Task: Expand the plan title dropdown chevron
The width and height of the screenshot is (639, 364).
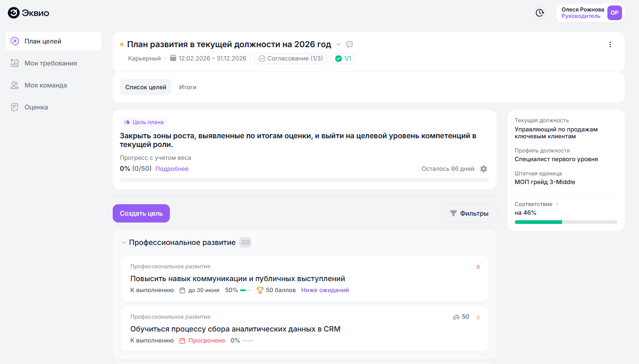Action: [339, 44]
